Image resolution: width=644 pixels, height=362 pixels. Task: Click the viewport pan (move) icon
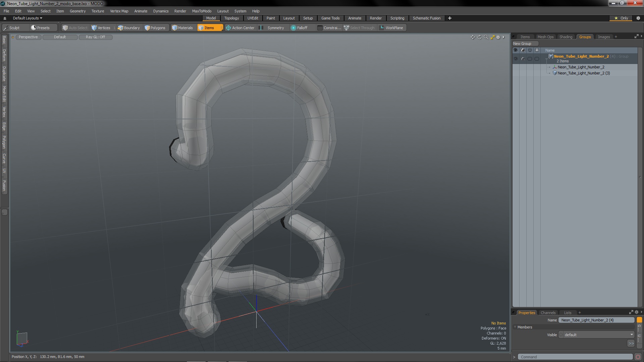pyautogui.click(x=473, y=37)
